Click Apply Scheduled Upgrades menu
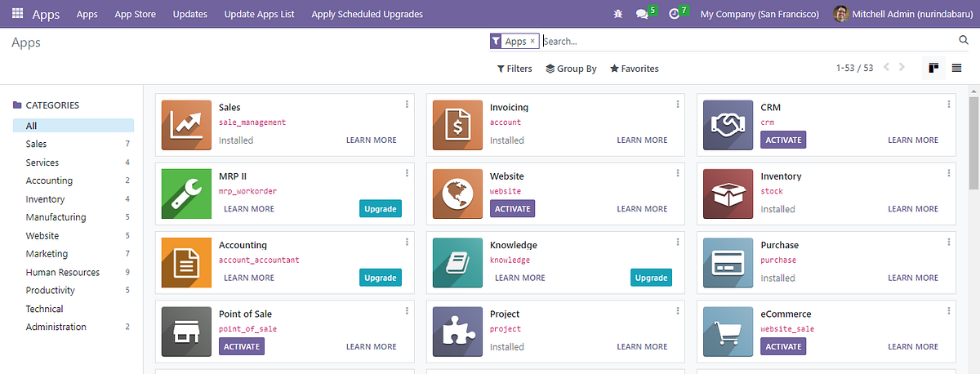Screen dimensions: 980x374 (367, 14)
